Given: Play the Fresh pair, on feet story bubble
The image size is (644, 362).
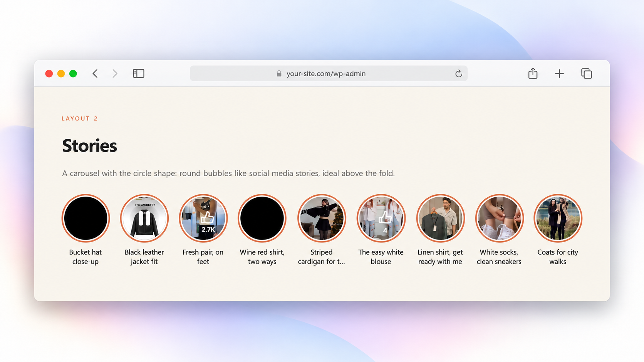Looking at the screenshot, I should 203,218.
